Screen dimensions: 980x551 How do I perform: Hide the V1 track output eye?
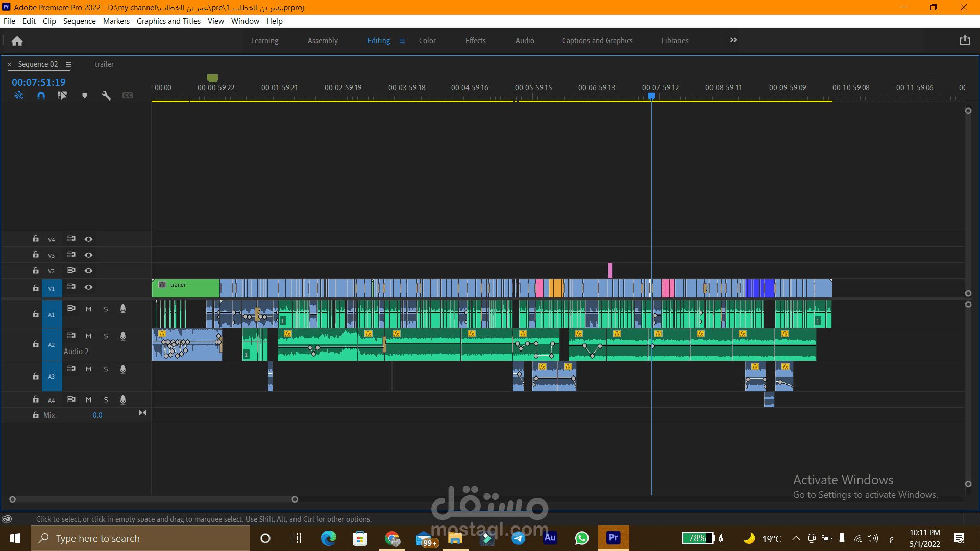coord(88,287)
